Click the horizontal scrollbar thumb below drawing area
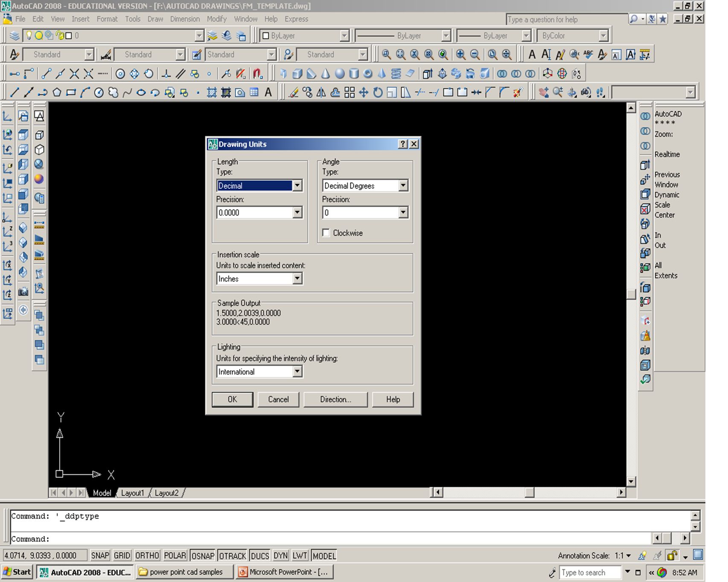This screenshot has height=582, width=728. click(530, 492)
